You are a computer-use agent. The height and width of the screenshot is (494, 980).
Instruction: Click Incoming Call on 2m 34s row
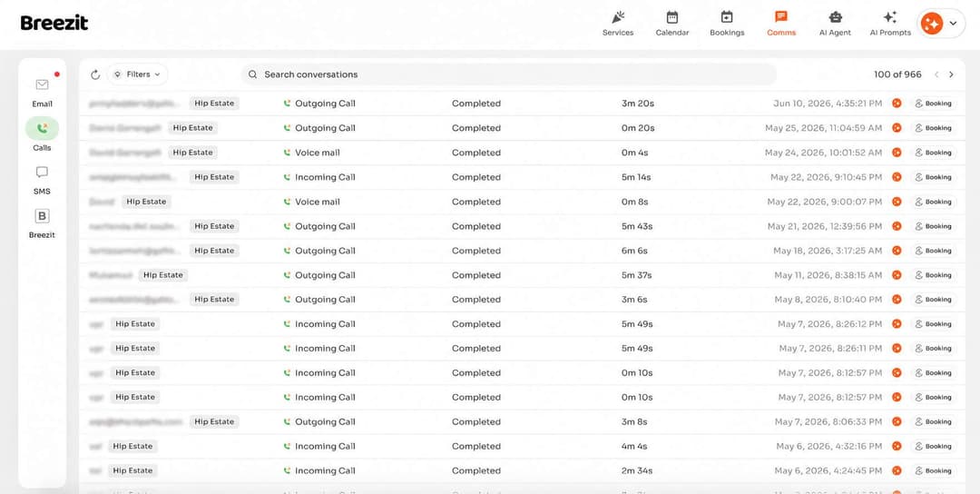tap(325, 471)
